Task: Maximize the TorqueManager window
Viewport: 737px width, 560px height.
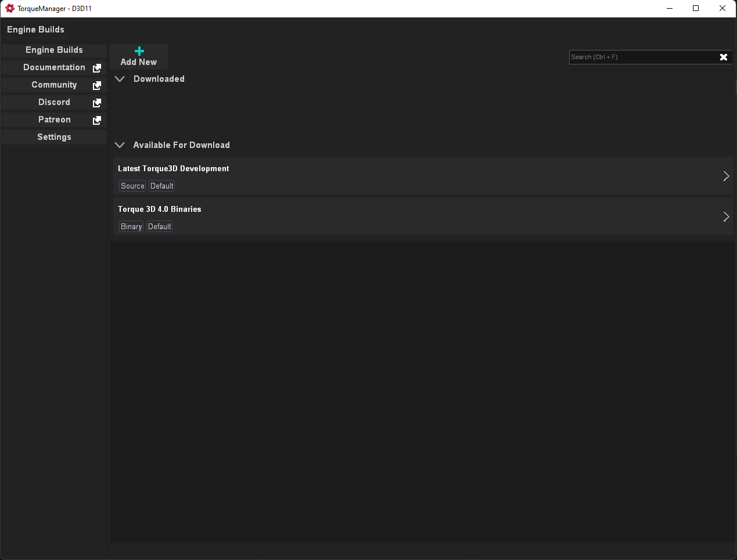Action: [x=696, y=8]
